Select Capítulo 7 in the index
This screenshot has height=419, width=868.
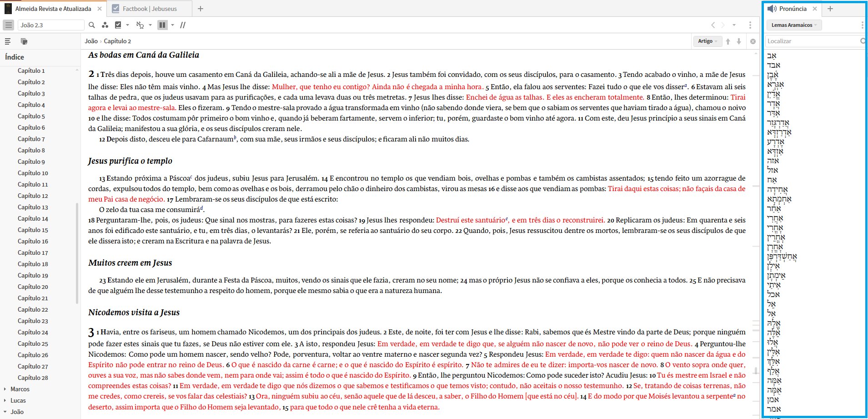pyautogui.click(x=31, y=139)
